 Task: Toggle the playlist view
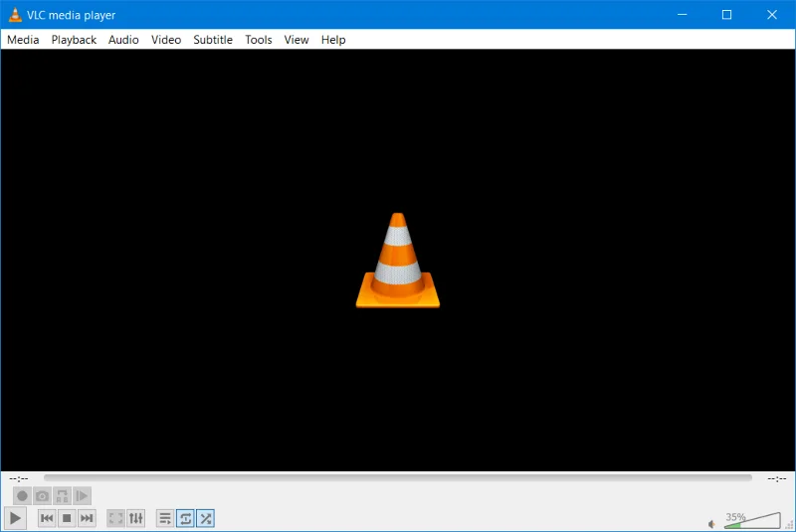[x=165, y=518]
